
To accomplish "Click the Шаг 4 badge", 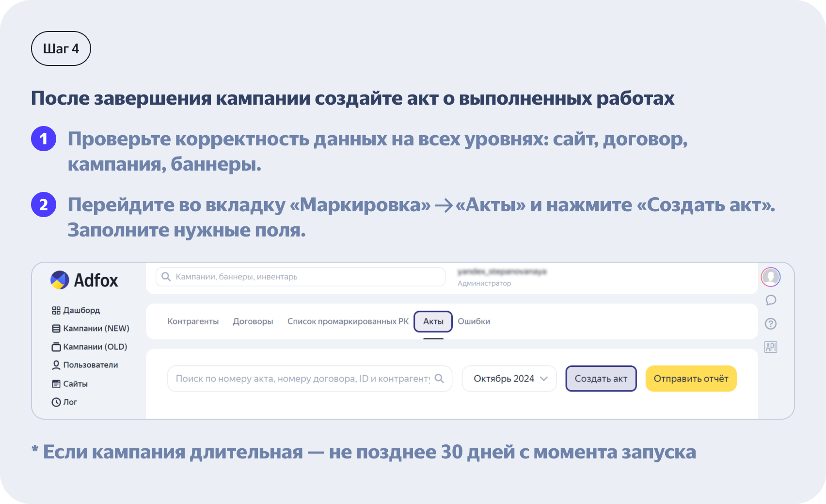I will pyautogui.click(x=61, y=48).
